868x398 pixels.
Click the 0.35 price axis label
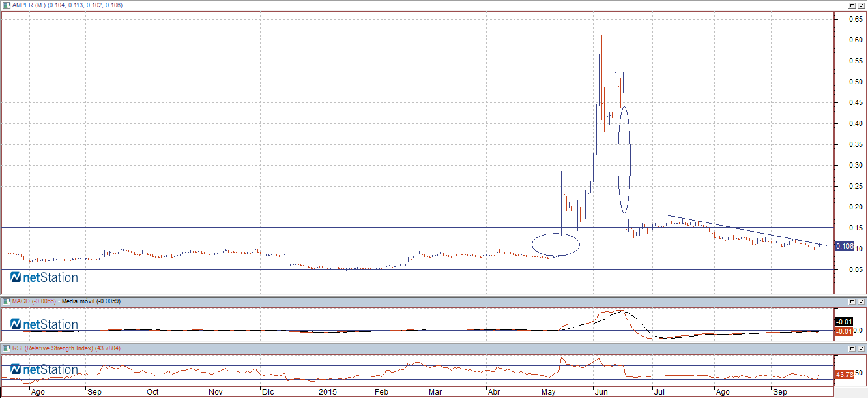pyautogui.click(x=856, y=144)
